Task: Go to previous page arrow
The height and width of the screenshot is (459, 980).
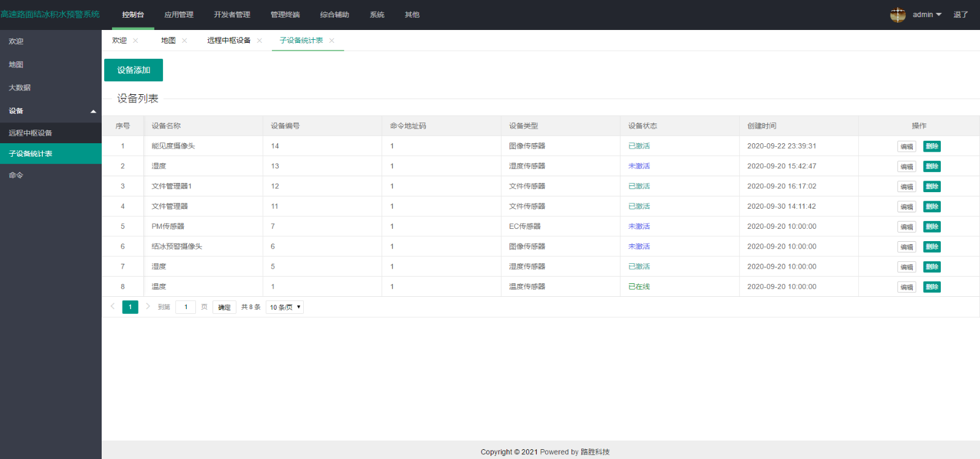Action: [x=113, y=307]
